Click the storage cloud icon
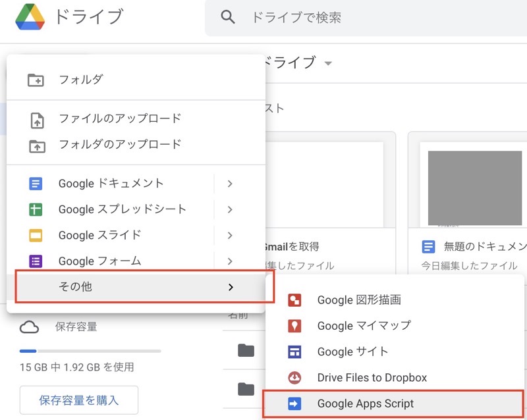 tap(29, 327)
